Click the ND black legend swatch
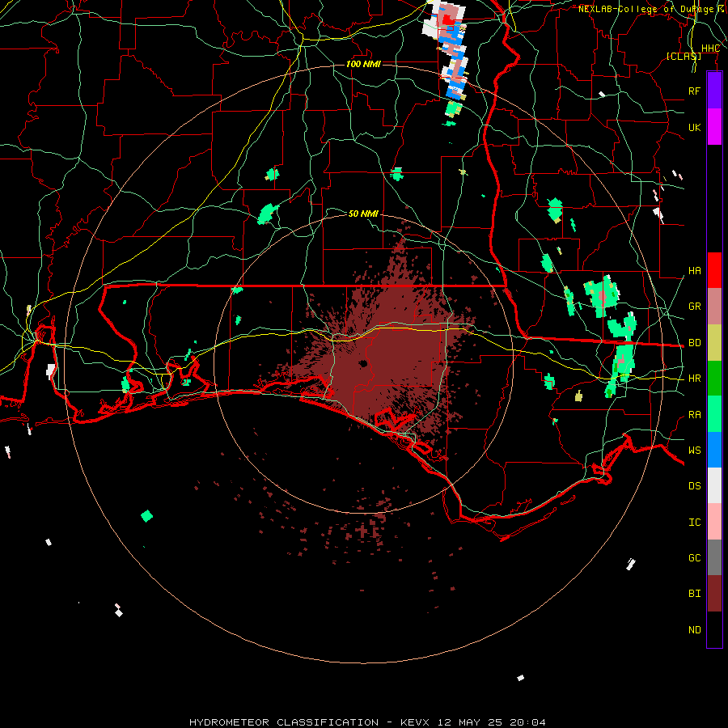 click(714, 629)
